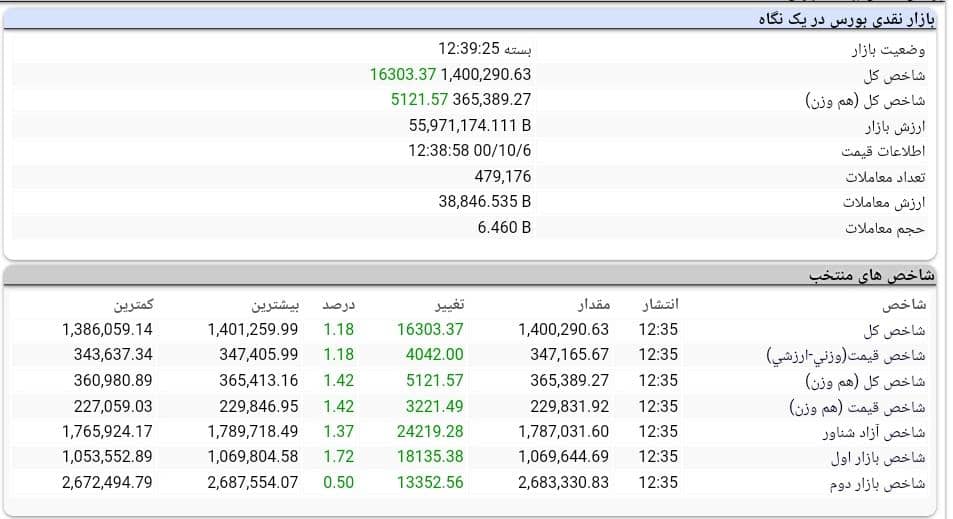The width and height of the screenshot is (953, 519).
Task: Click the 'ارزش بازار' label
Action: (895, 126)
